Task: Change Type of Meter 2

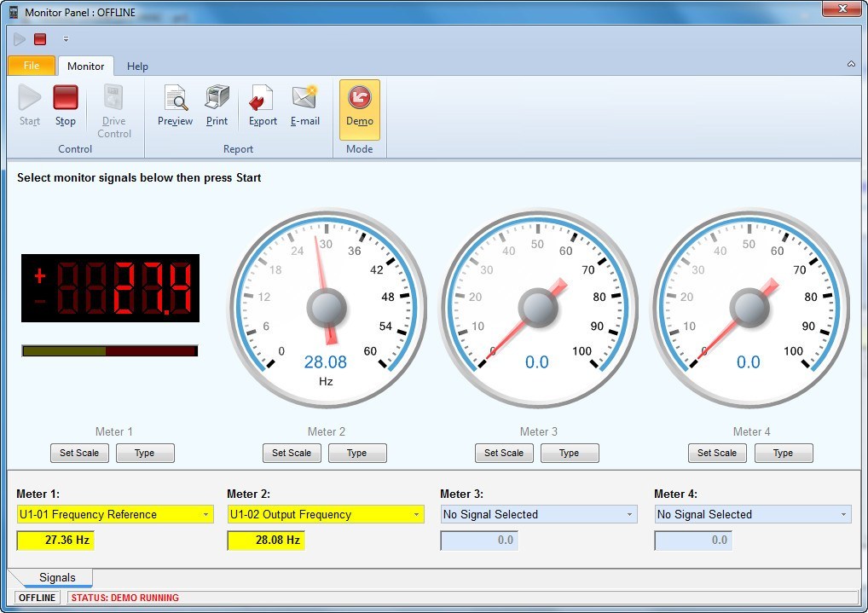Action: click(x=357, y=453)
